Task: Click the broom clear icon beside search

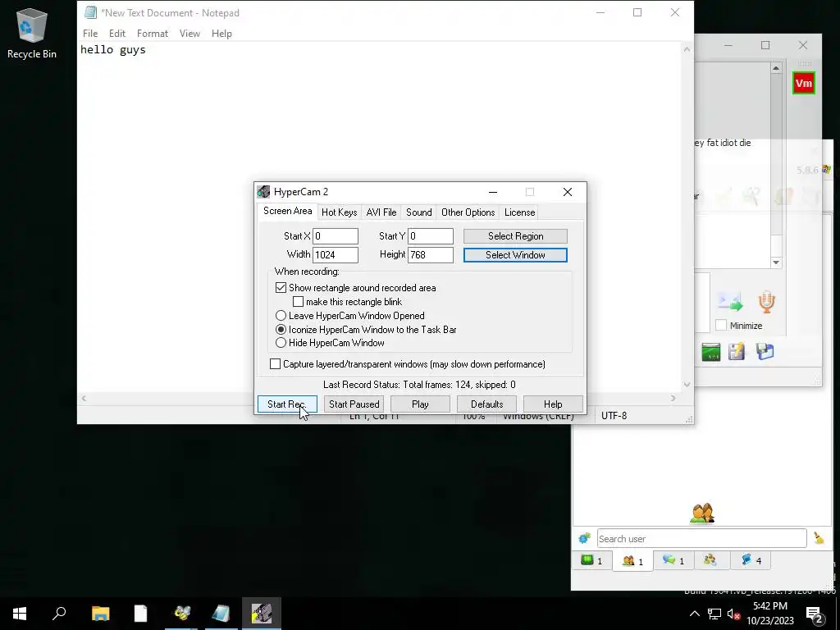Action: point(818,538)
